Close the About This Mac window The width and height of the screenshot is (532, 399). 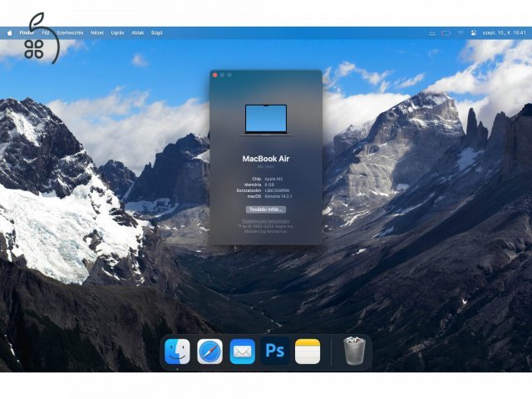tap(215, 75)
